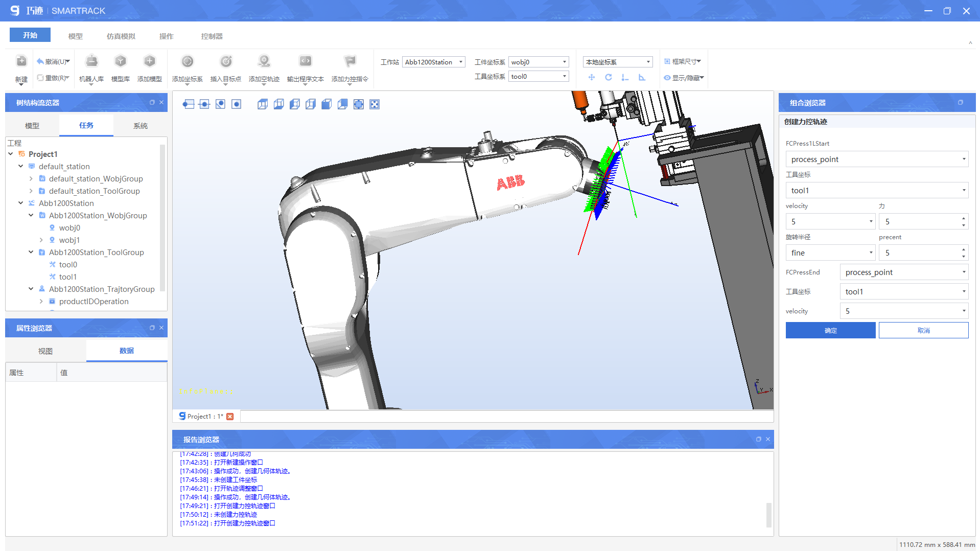Click the 添加模型 add model icon
The image size is (980, 551).
(149, 62)
